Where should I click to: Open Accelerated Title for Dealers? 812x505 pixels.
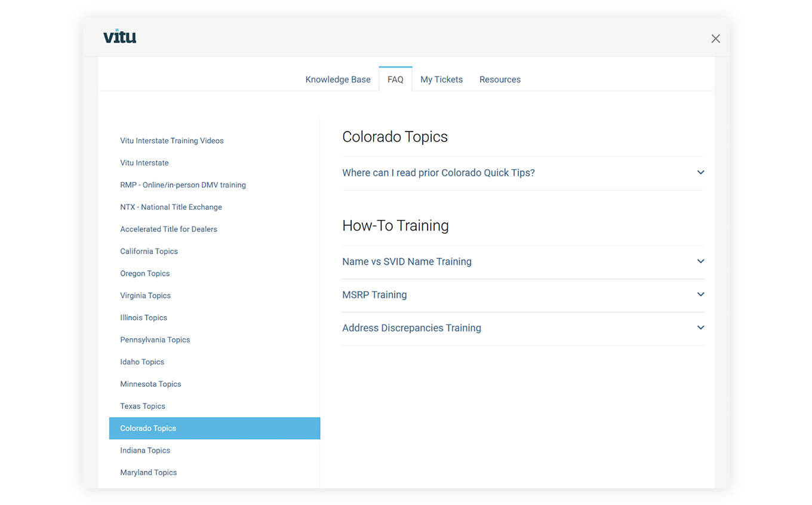click(168, 229)
